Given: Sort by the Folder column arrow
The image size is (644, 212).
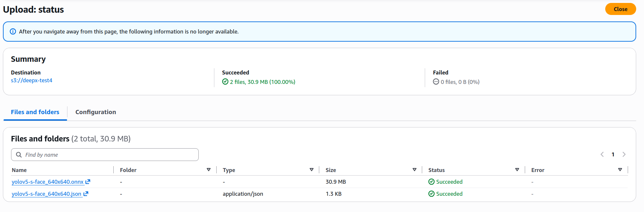Looking at the screenshot, I should 209,170.
